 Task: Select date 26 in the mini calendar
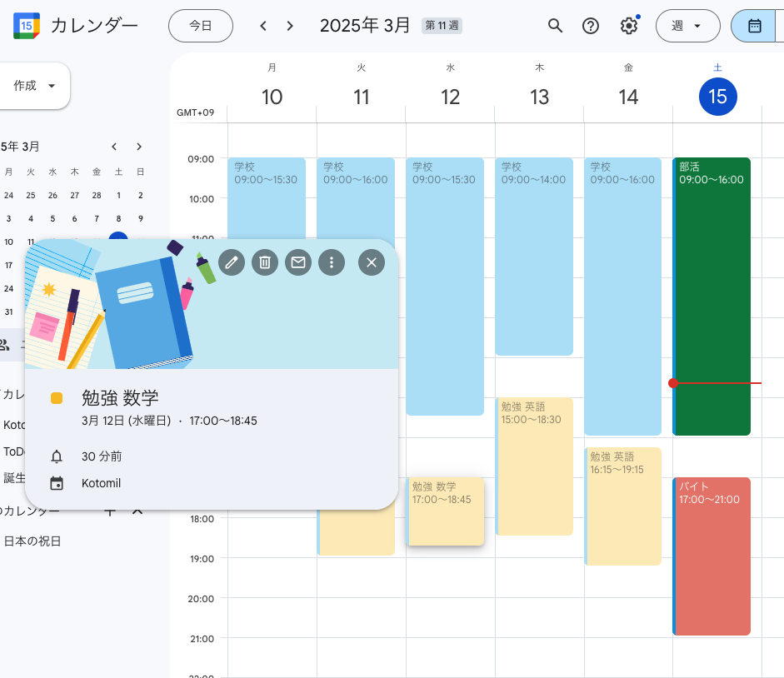52,196
